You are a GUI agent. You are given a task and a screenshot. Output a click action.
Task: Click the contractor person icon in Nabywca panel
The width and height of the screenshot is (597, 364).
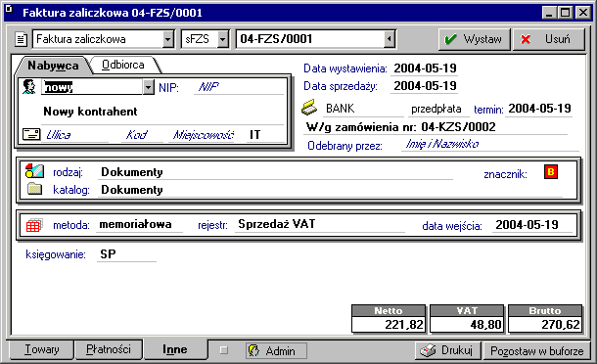pos(29,87)
